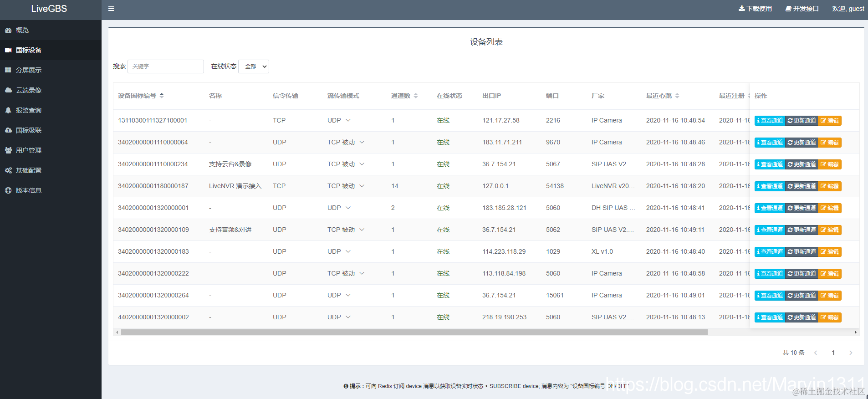View channels of 支持音频&对讲 device
The width and height of the screenshot is (868, 399).
pyautogui.click(x=770, y=230)
